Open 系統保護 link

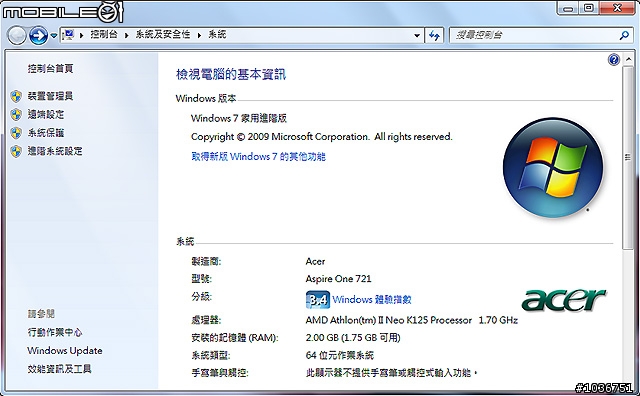click(46, 133)
